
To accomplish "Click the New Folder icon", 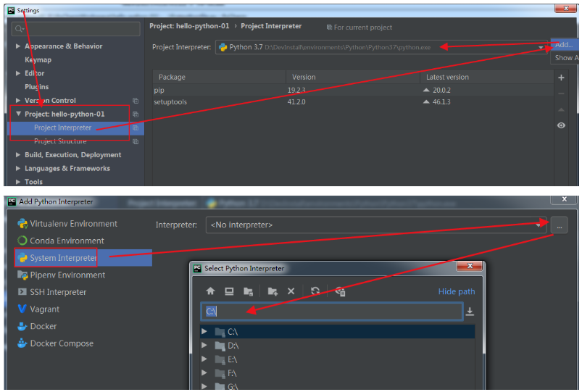I will (x=273, y=291).
